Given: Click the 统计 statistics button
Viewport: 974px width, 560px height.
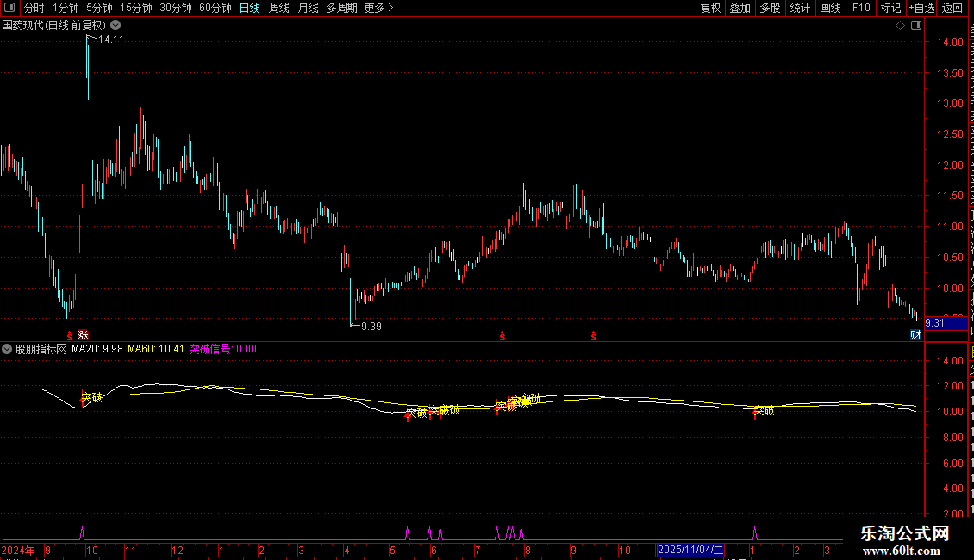Looking at the screenshot, I should click(800, 8).
